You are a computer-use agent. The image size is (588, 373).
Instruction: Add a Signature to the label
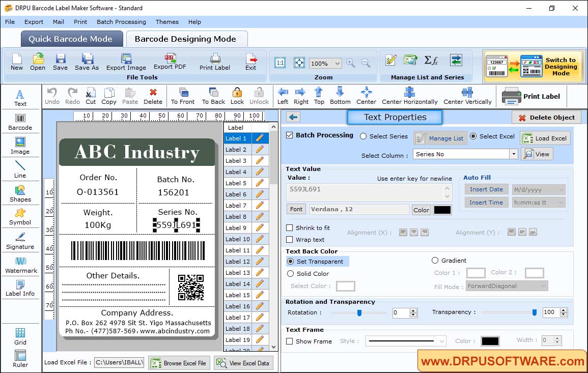click(x=20, y=241)
